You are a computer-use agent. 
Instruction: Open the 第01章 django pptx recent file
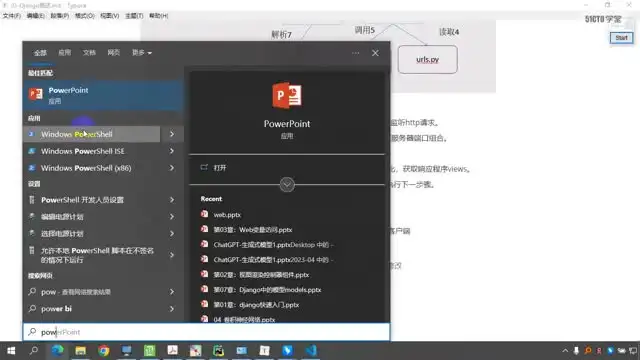point(249,305)
